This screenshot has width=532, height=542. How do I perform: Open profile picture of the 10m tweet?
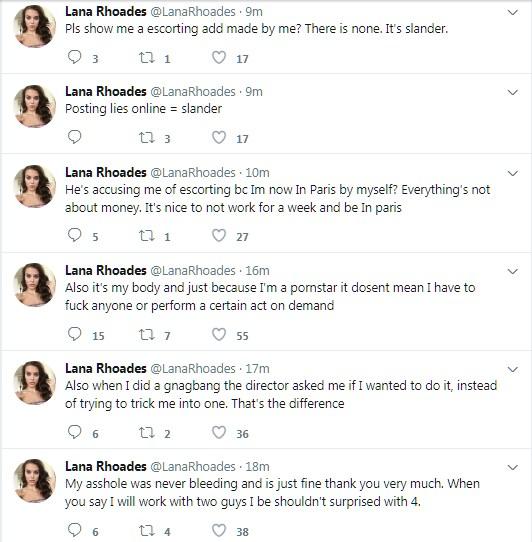pos(35,186)
